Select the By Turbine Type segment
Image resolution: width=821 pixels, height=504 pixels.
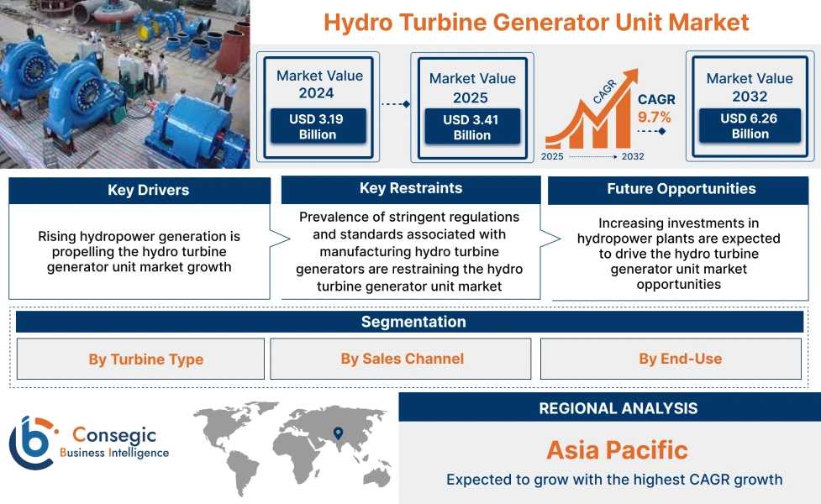[146, 359]
